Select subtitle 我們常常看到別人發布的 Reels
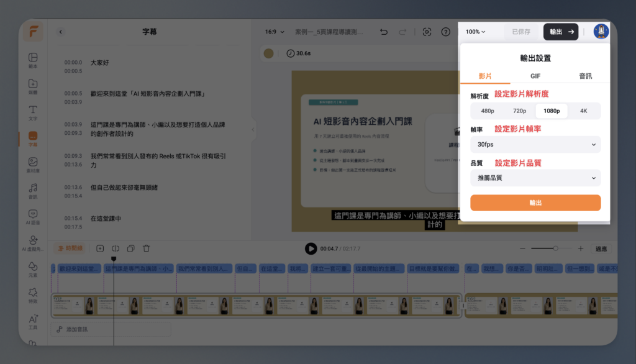This screenshot has width=636, height=364. (x=158, y=160)
